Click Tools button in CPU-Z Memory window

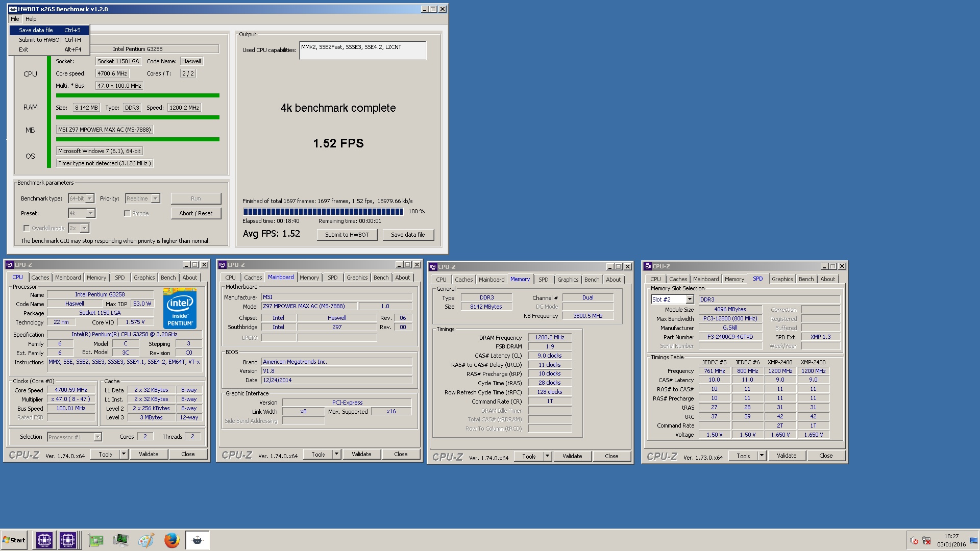[x=529, y=456]
